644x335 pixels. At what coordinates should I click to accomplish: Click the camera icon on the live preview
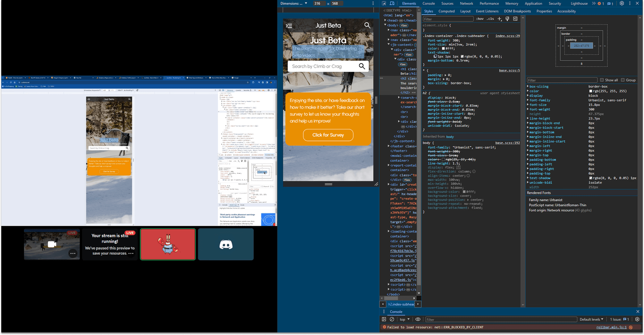(x=52, y=244)
